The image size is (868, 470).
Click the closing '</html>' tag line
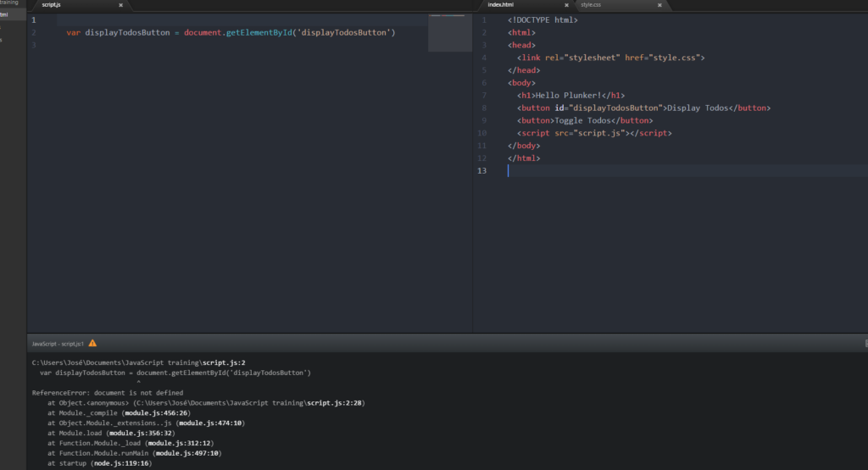click(x=524, y=158)
